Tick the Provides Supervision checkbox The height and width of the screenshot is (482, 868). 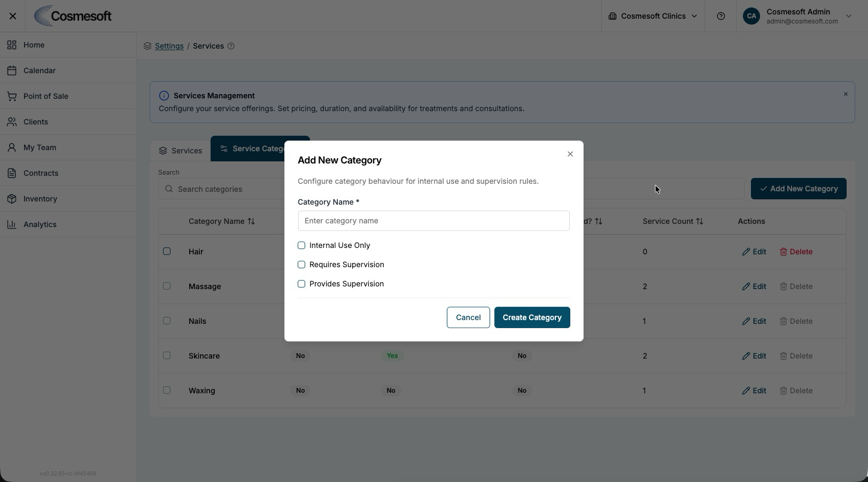point(301,284)
